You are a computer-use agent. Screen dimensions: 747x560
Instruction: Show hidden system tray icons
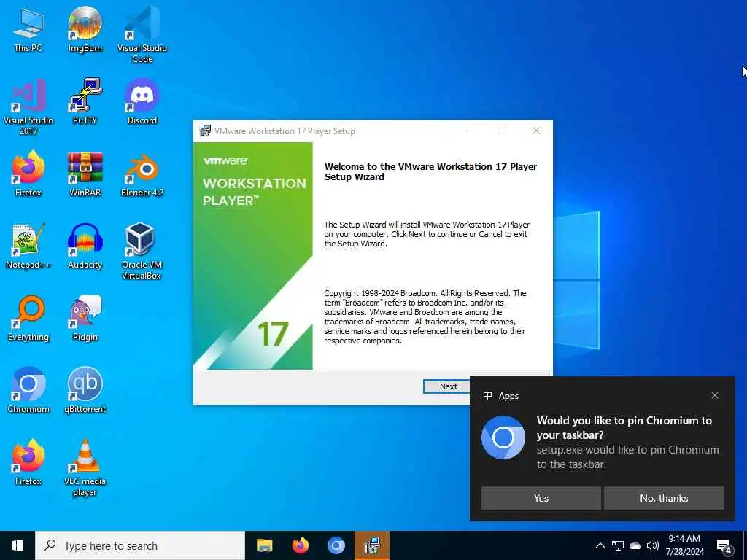600,545
